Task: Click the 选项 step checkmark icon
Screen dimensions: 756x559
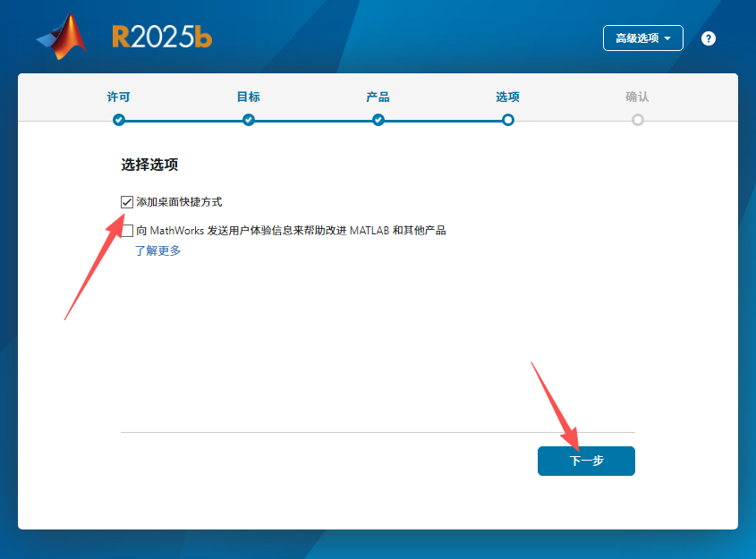Action: click(x=508, y=119)
